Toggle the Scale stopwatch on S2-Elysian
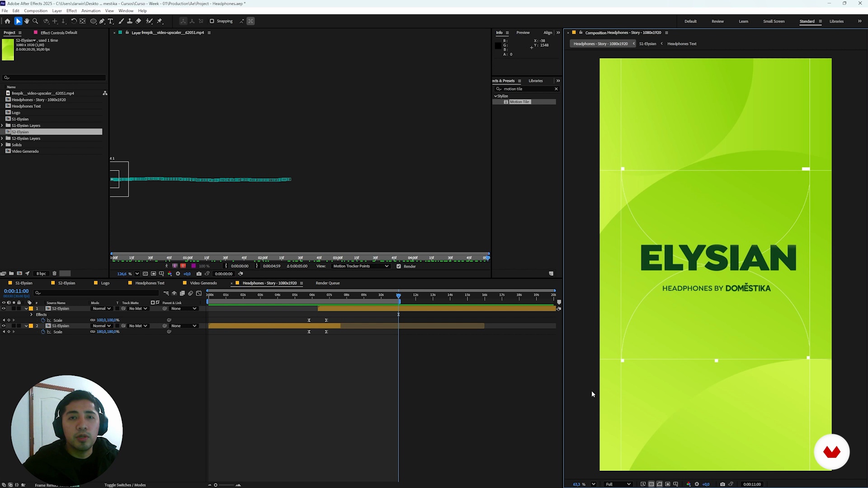 43,320
